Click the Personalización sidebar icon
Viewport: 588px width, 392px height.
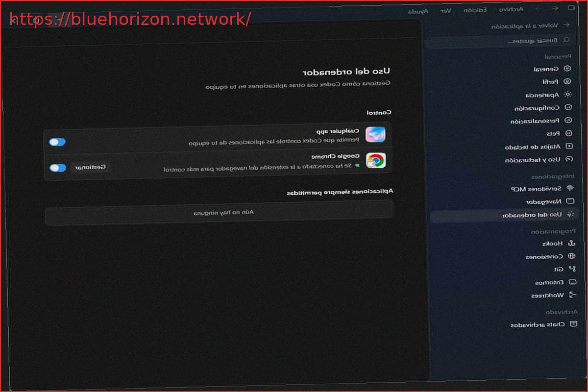pyautogui.click(x=568, y=121)
